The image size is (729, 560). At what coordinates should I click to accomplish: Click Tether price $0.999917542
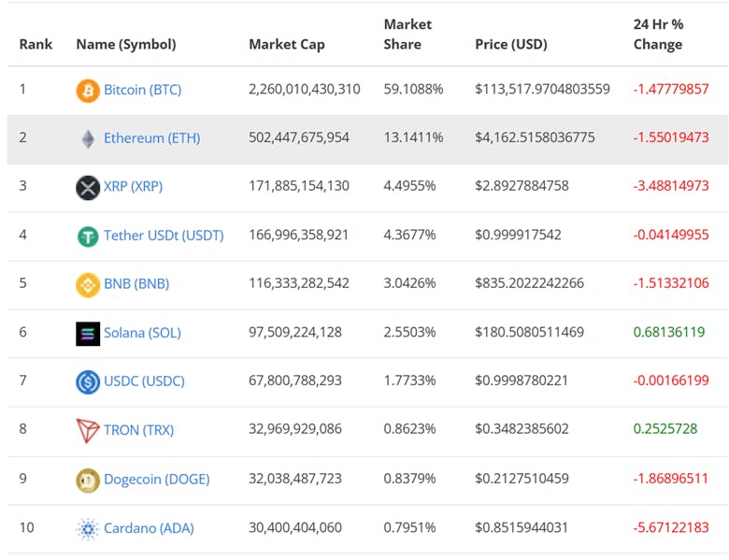pyautogui.click(x=518, y=235)
